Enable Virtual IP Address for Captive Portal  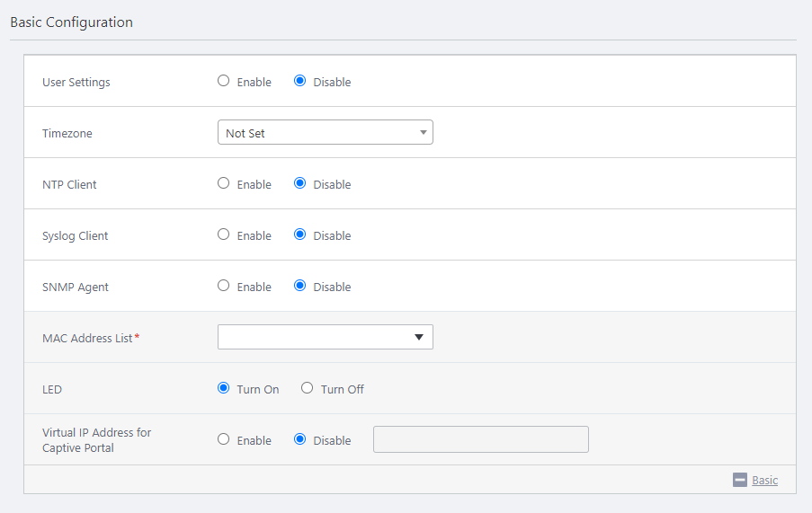coord(224,439)
